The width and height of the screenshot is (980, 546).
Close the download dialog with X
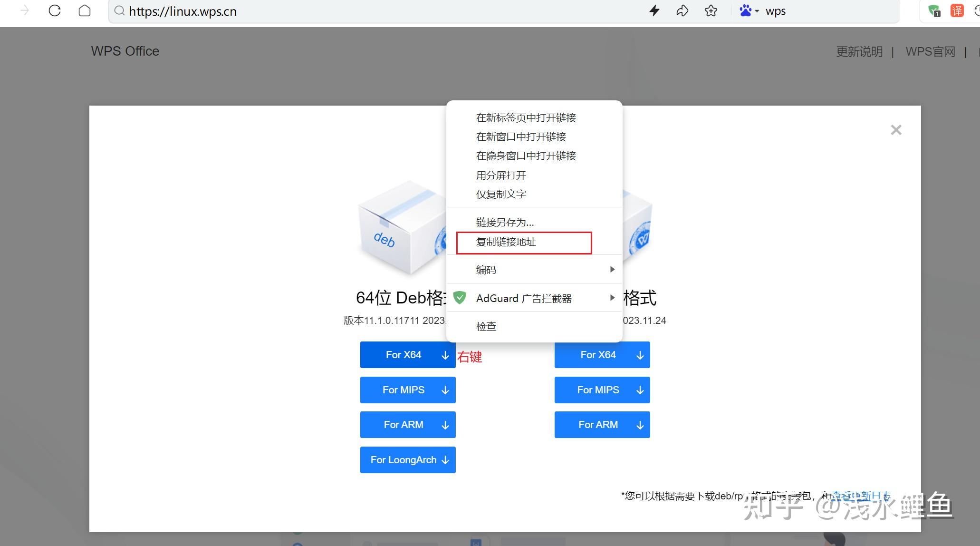pyautogui.click(x=895, y=129)
